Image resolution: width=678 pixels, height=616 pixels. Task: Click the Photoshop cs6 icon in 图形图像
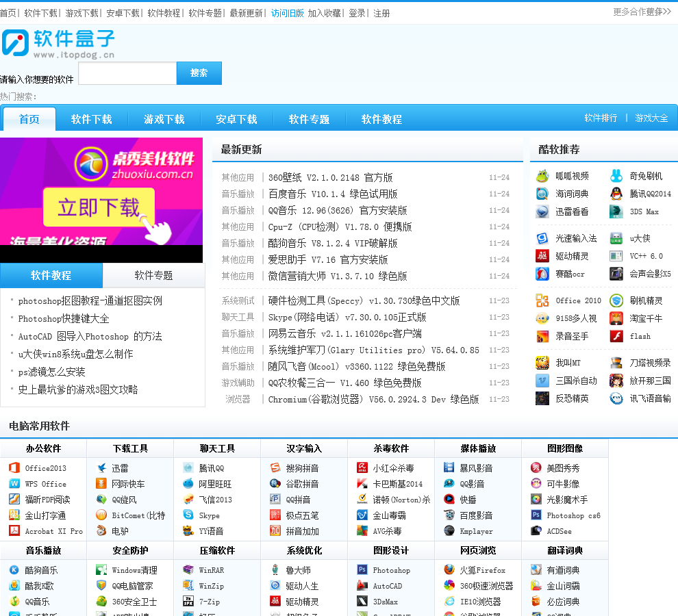coord(536,515)
